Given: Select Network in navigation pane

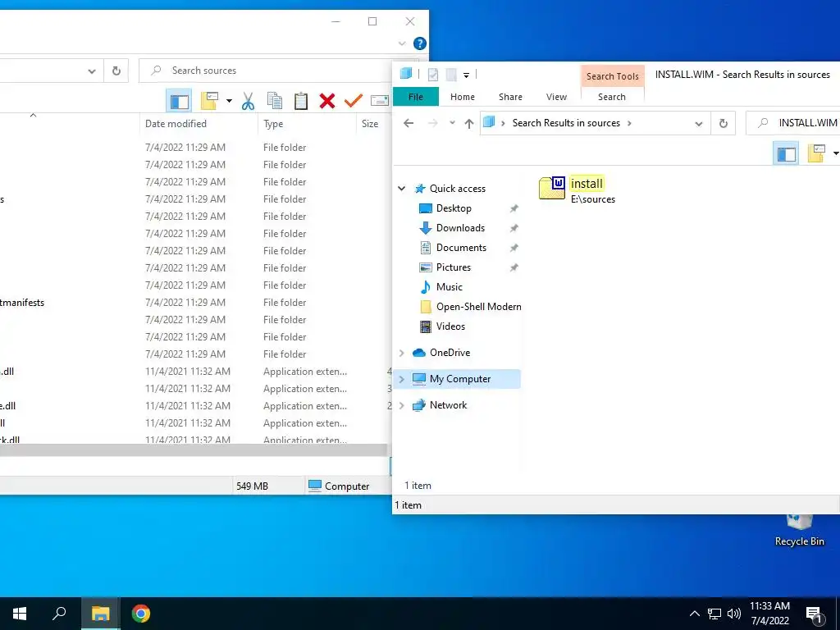Looking at the screenshot, I should pyautogui.click(x=449, y=405).
